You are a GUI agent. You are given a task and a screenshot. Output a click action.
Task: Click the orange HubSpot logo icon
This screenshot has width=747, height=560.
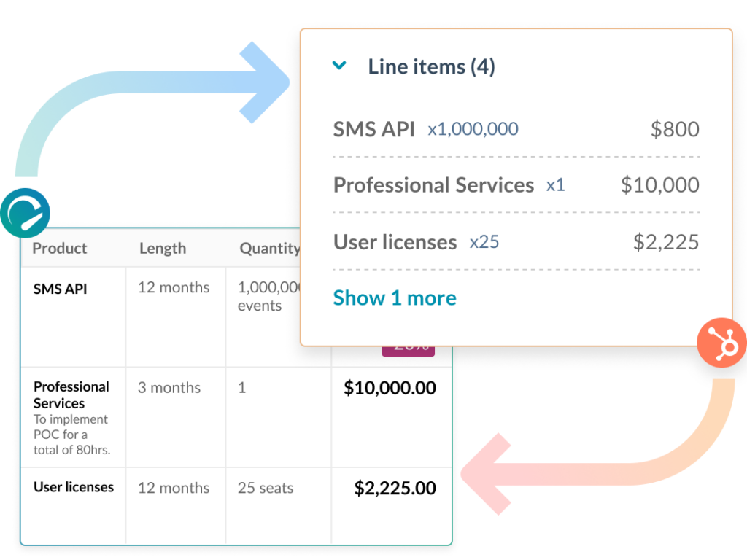(x=722, y=343)
